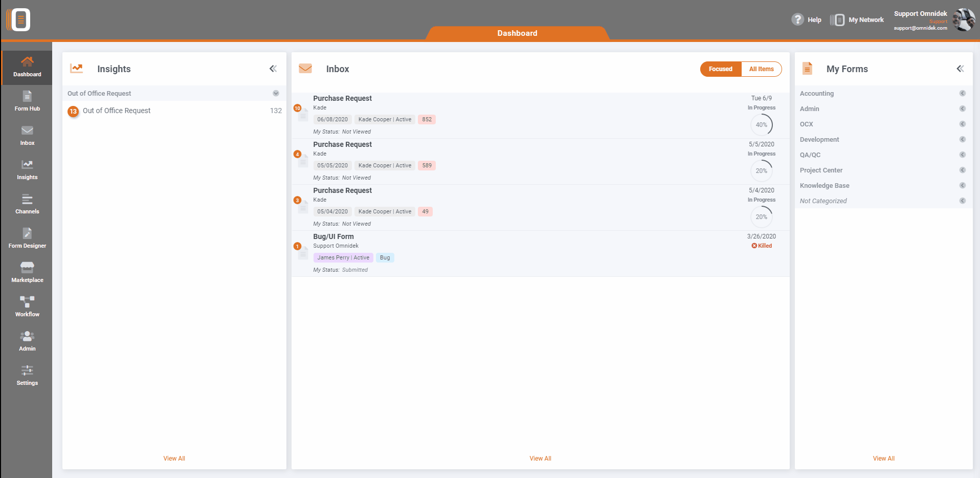Viewport: 980px width, 478px height.
Task: Collapse the Insights panel with the double-chevron
Action: pyautogui.click(x=273, y=68)
